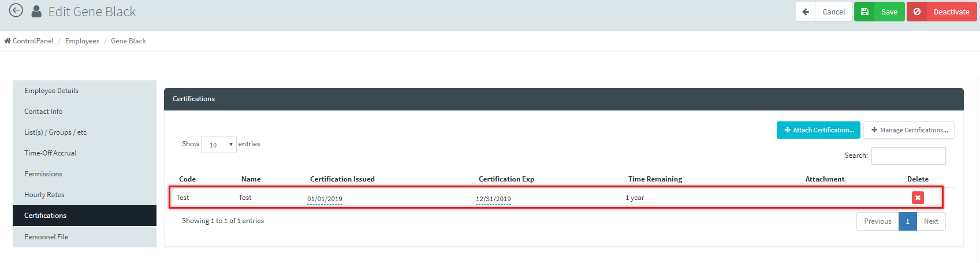
Task: Open List(s) / Groups / etc section
Action: tap(84, 132)
